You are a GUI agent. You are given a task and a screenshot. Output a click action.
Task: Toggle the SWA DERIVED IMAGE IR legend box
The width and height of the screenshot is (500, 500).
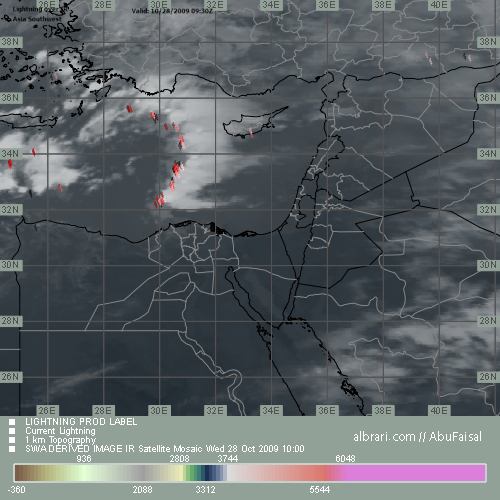pos(12,449)
